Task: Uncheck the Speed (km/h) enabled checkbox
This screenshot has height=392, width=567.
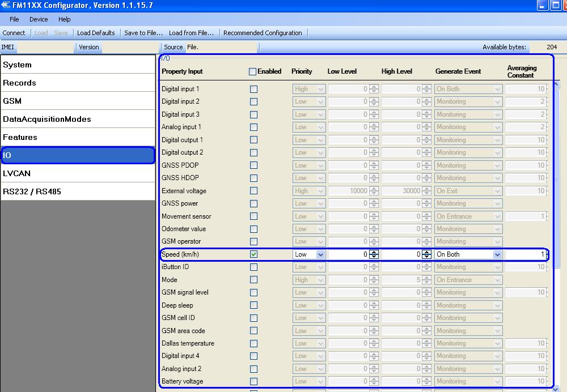Action: [x=253, y=254]
